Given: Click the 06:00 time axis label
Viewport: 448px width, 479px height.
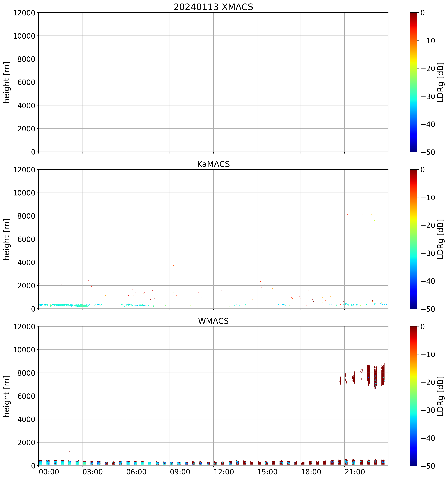Looking at the screenshot, I should 136,472.
